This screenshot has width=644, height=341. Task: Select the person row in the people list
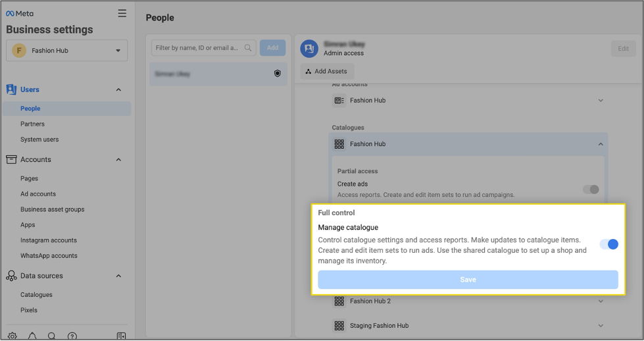pyautogui.click(x=218, y=74)
